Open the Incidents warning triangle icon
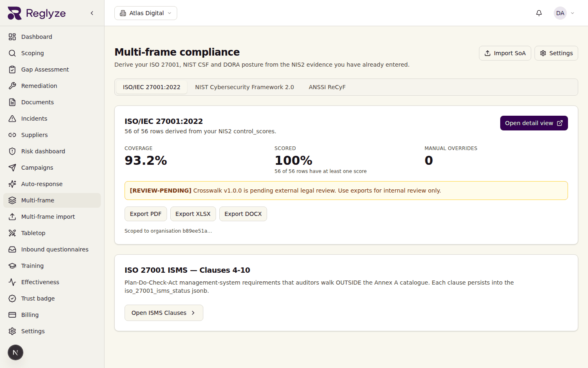Screen dimensions: 588x368 click(12, 119)
